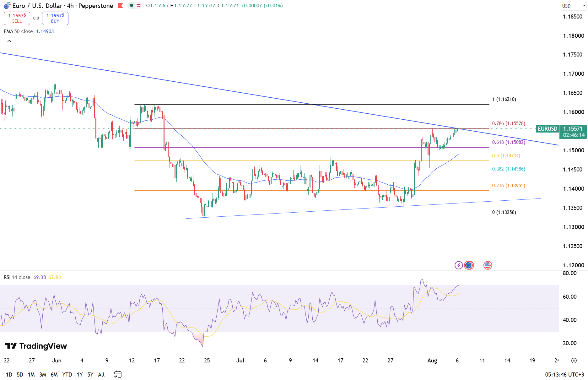The height and width of the screenshot is (380, 588).
Task: Click the 1.12000 price axis label
Action: pos(574,265)
